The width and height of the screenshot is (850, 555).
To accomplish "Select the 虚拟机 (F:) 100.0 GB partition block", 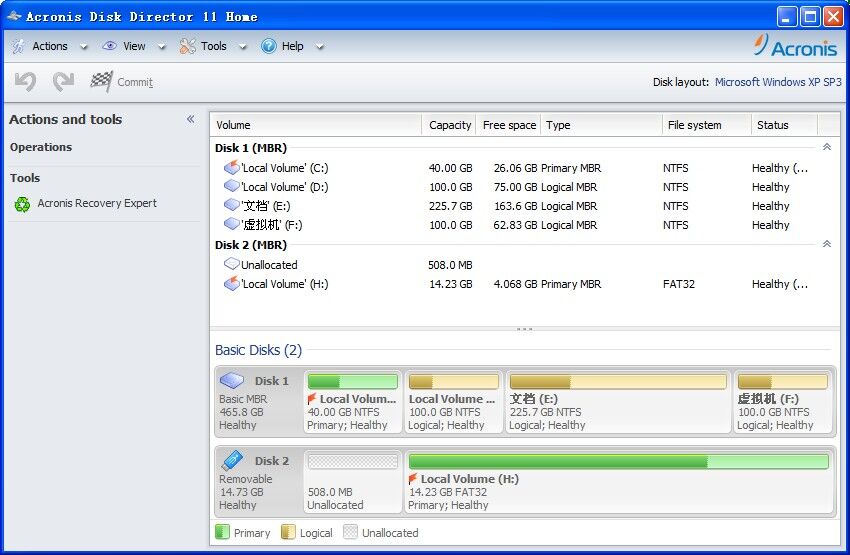I will click(x=783, y=402).
